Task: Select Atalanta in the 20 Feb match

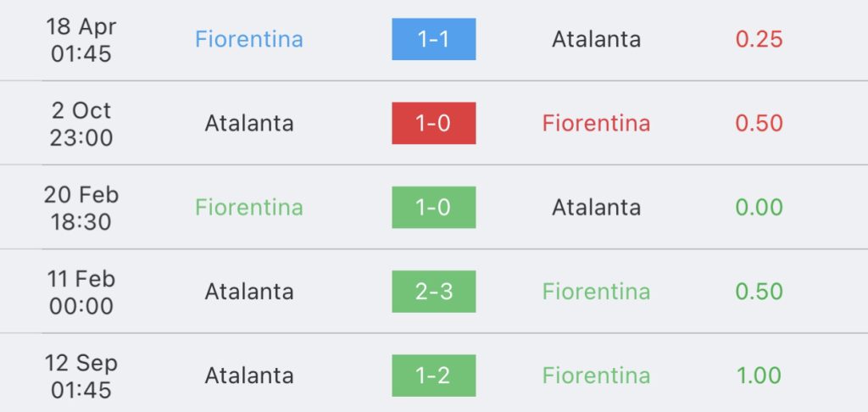Action: [596, 207]
